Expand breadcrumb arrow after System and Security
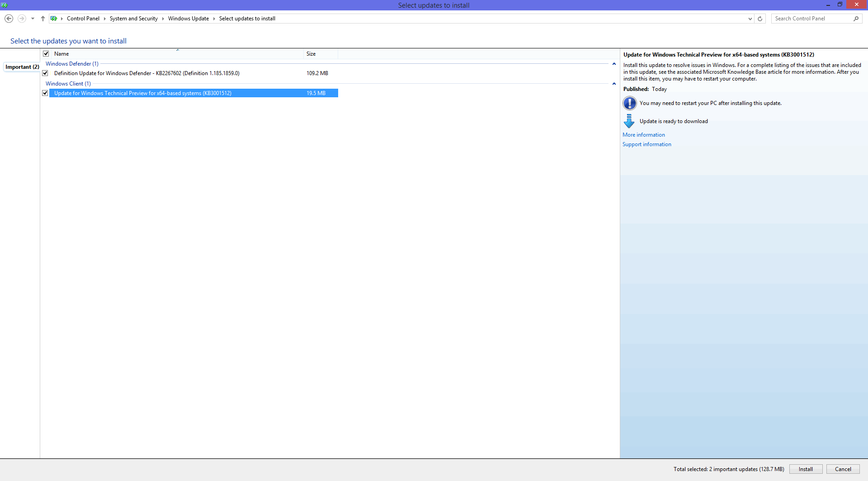Viewport: 868px width, 481px height. pos(163,19)
